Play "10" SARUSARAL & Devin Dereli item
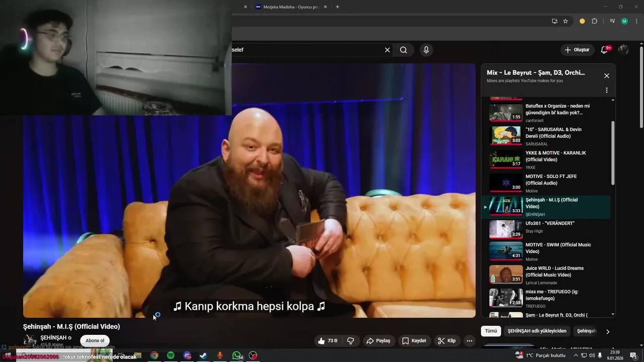The height and width of the screenshot is (362, 644). point(546,136)
